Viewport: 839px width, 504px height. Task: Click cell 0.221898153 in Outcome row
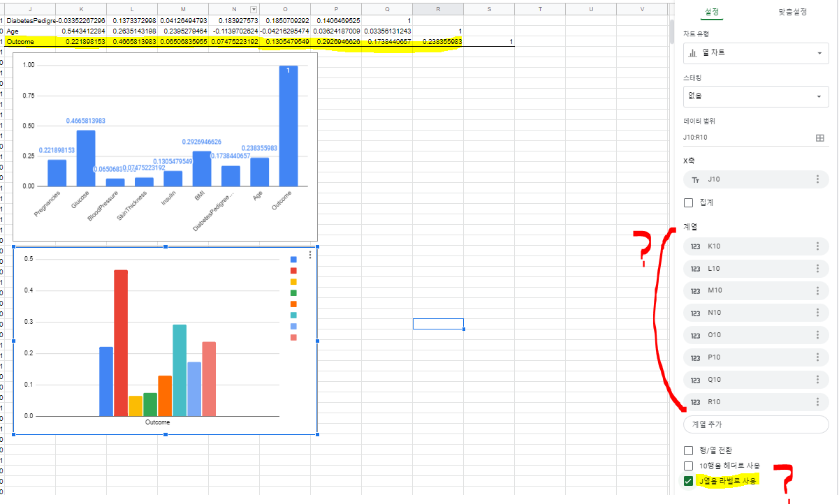(x=81, y=42)
